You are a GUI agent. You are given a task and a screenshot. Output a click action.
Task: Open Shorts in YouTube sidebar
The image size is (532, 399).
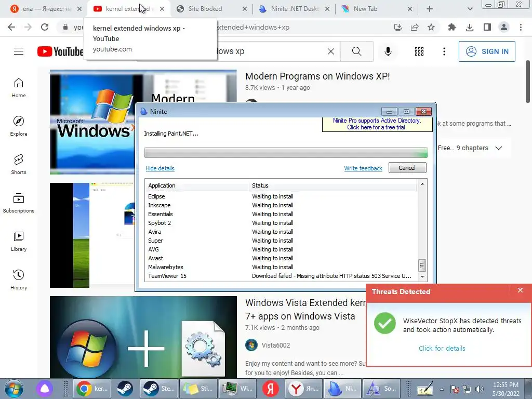(19, 164)
